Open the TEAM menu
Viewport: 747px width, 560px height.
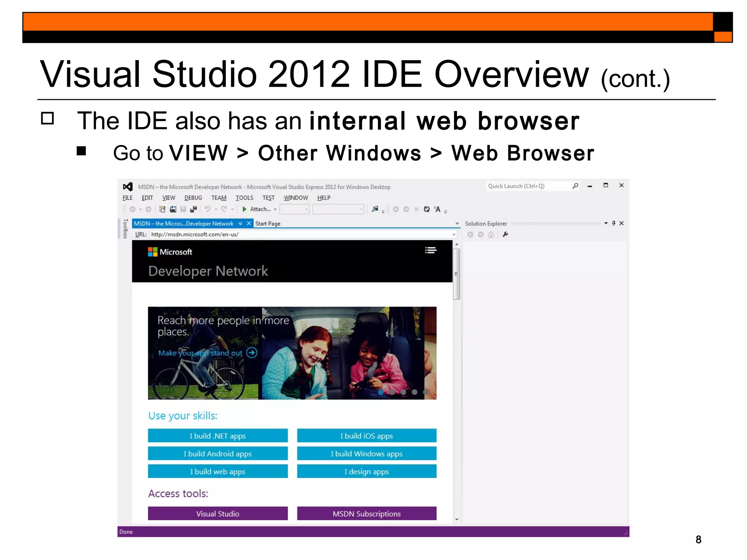tap(219, 198)
